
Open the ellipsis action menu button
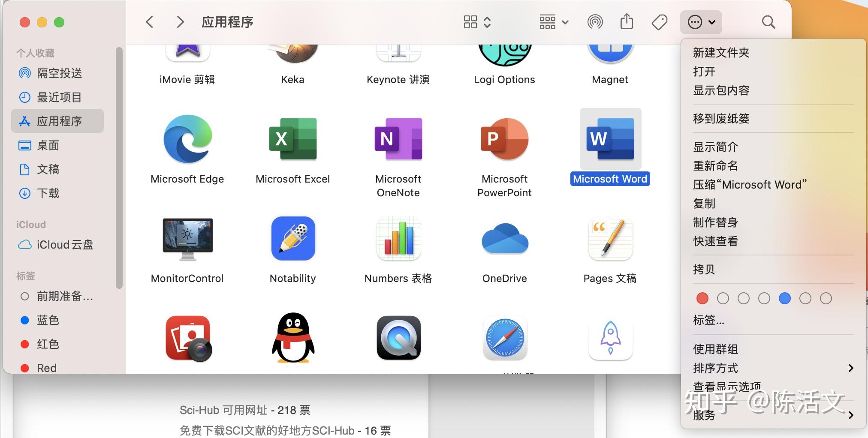701,22
